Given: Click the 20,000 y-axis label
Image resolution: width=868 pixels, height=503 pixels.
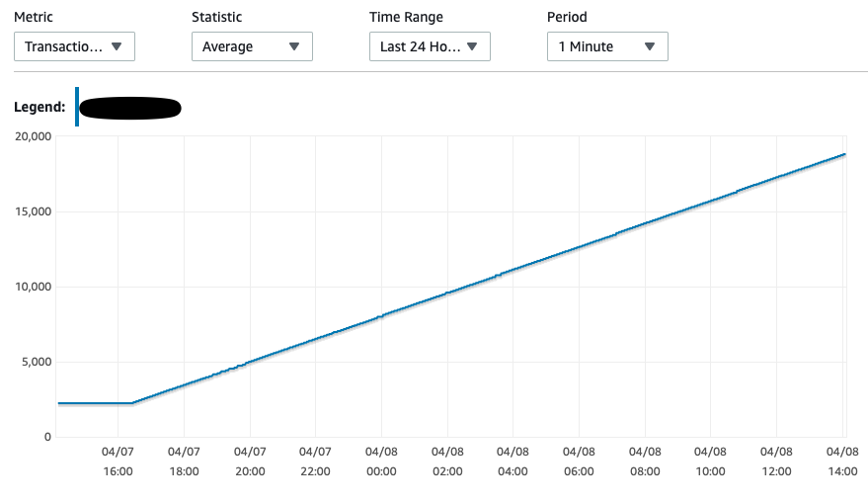Looking at the screenshot, I should pyautogui.click(x=33, y=136).
